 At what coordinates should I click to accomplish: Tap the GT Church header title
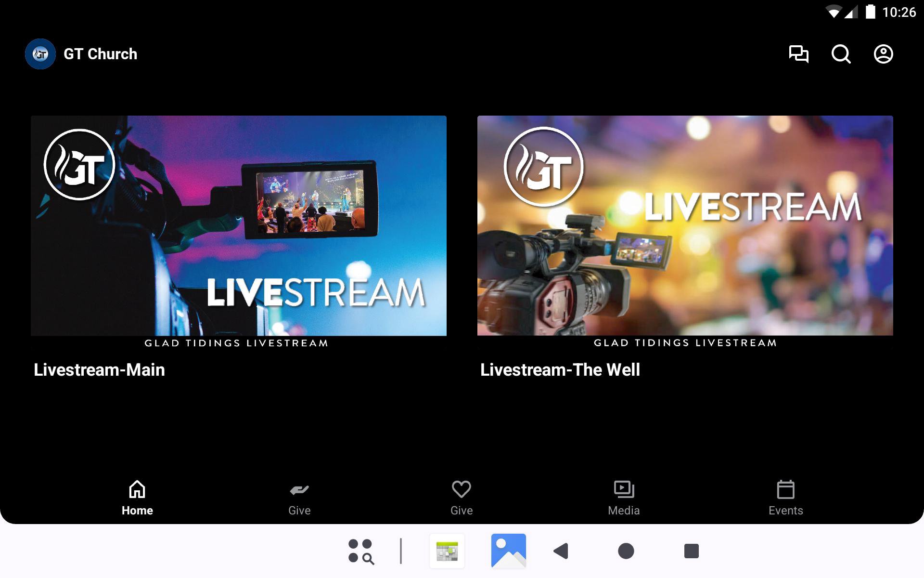pyautogui.click(x=100, y=54)
